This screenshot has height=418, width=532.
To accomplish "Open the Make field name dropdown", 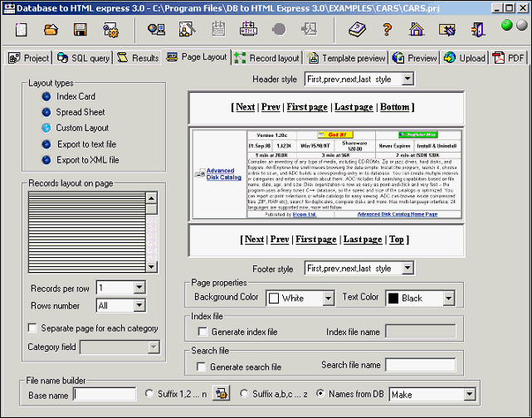I will 469,394.
